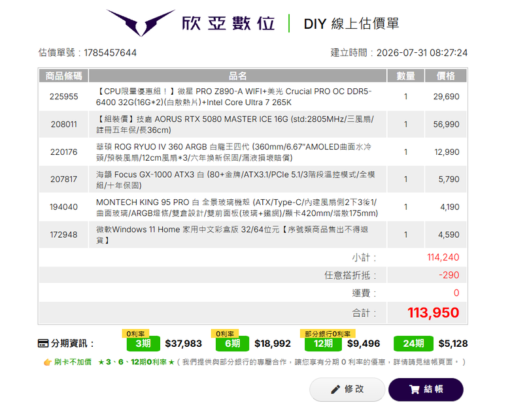The height and width of the screenshot is (420, 510).
Task: Click barcode 194040
Action: coord(64,207)
